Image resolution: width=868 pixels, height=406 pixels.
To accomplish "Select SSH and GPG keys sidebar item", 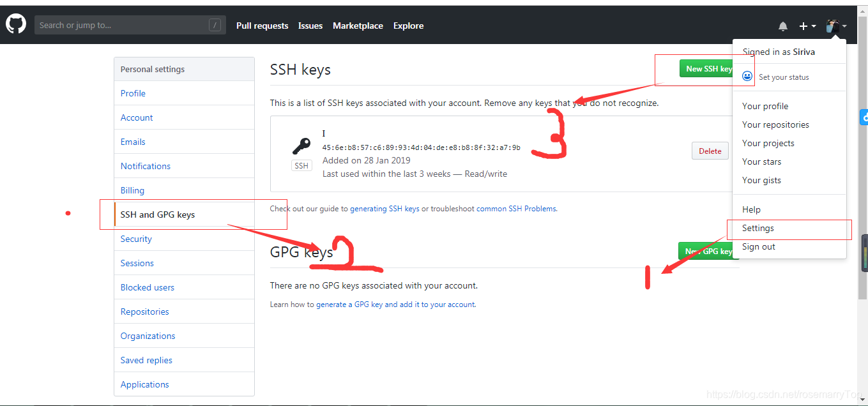I will [184, 214].
